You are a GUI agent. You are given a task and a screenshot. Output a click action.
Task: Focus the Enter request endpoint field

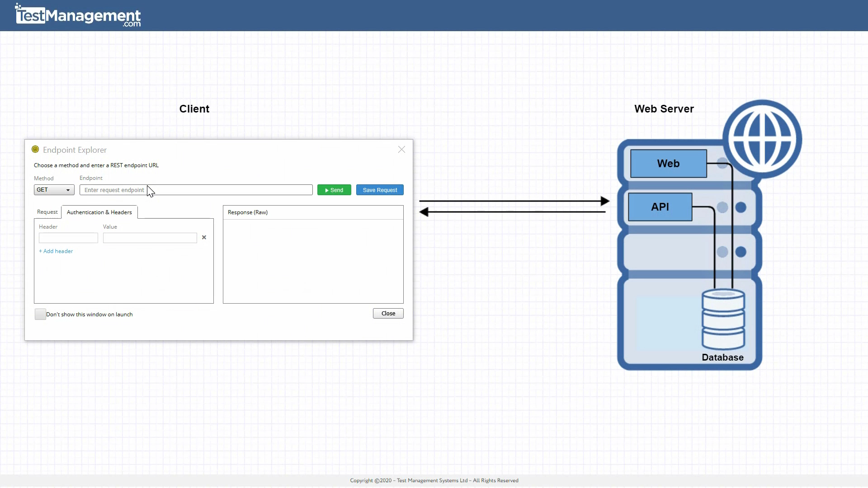(x=196, y=190)
